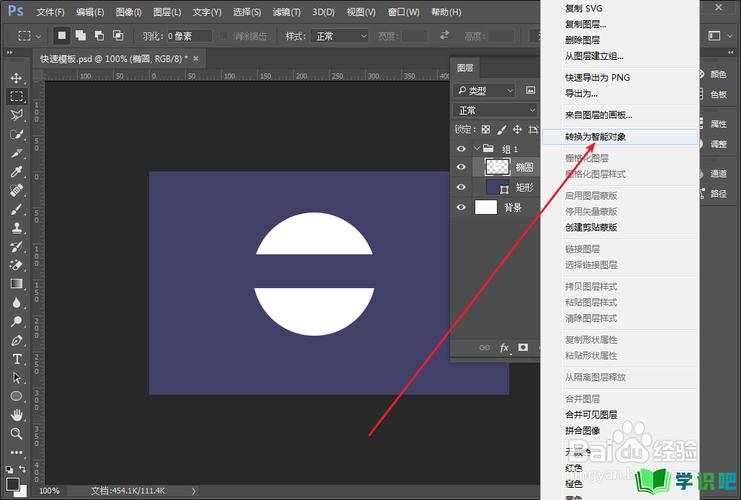
Task: Select the Dodge tool
Action: (17, 321)
